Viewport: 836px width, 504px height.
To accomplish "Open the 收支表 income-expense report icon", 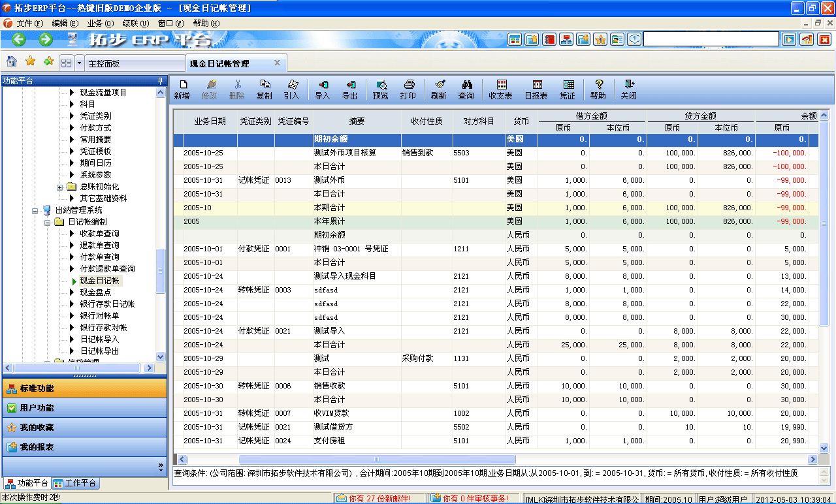I will pyautogui.click(x=502, y=89).
